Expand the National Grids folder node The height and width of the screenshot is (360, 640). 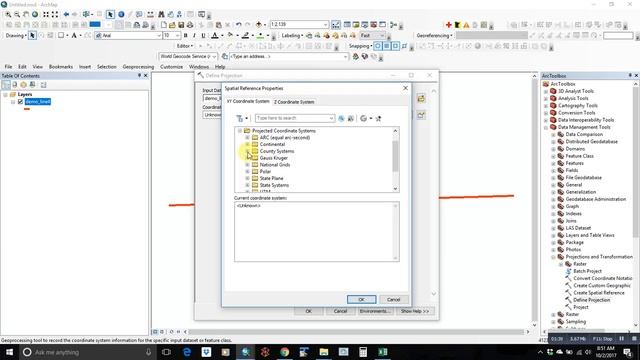pyautogui.click(x=247, y=165)
